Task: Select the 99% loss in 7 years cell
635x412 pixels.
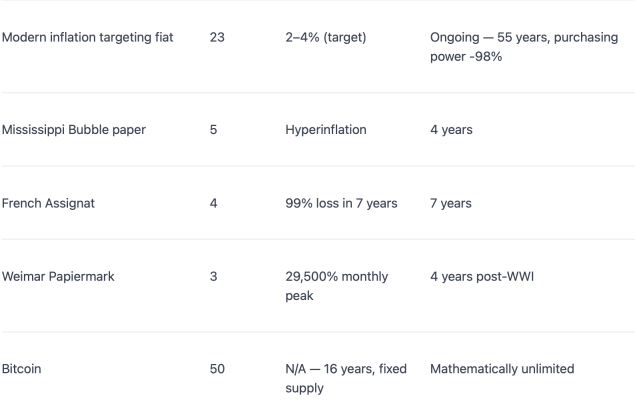Action: tap(341, 203)
